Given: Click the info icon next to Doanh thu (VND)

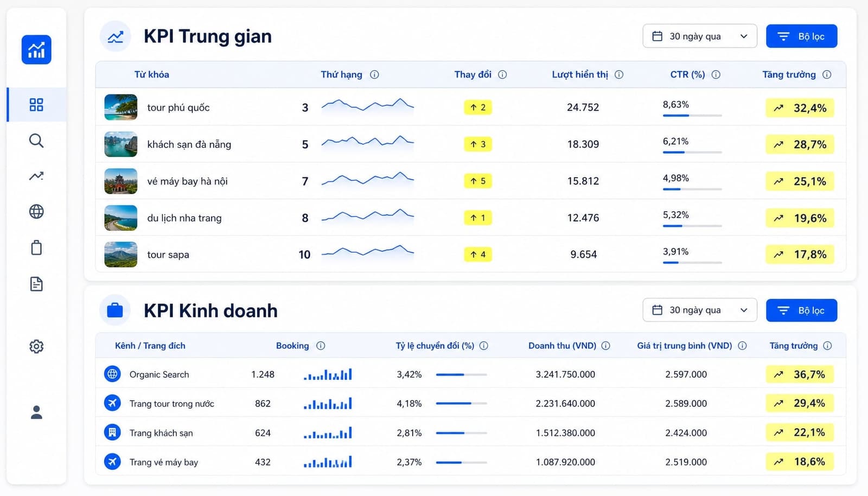Looking at the screenshot, I should point(606,346).
